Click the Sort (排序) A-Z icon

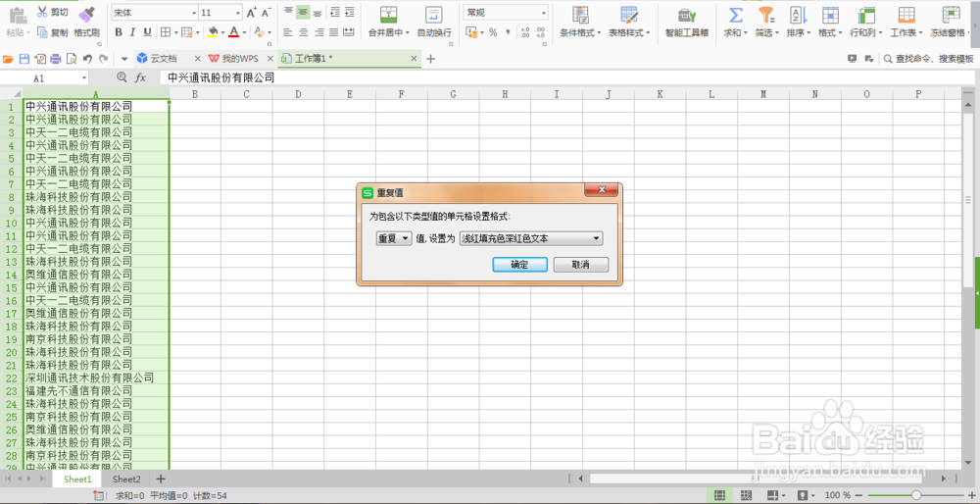point(798,15)
